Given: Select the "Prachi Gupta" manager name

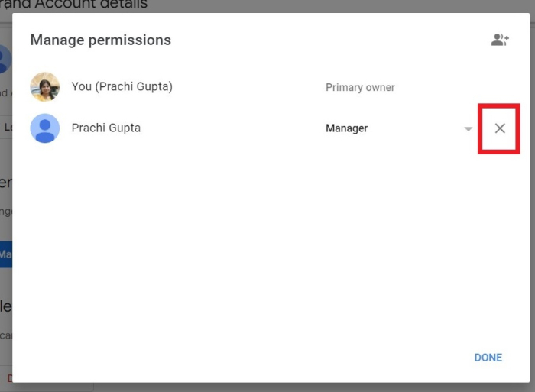Looking at the screenshot, I should 106,128.
